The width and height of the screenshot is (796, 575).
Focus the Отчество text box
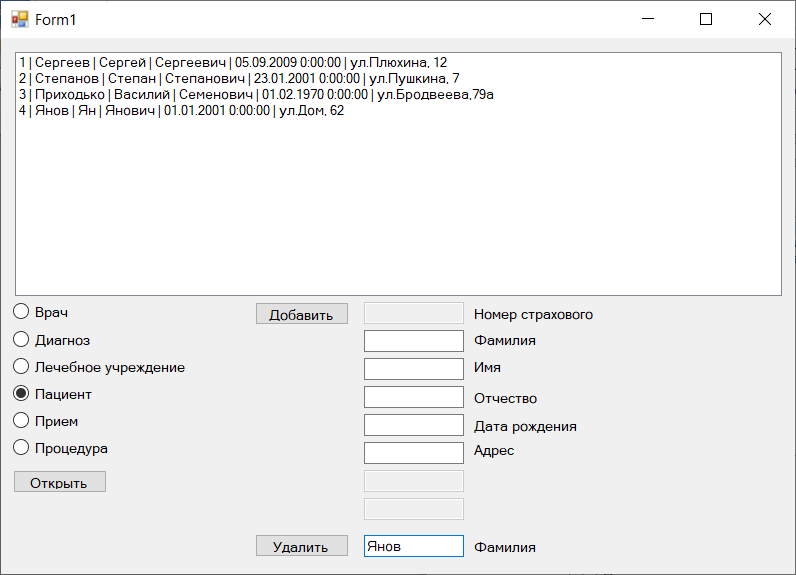pos(414,397)
